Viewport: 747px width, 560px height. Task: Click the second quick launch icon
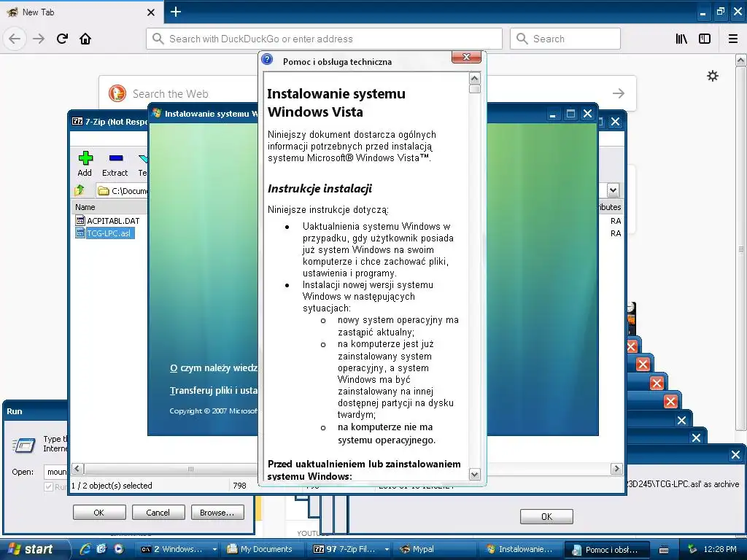(x=101, y=549)
